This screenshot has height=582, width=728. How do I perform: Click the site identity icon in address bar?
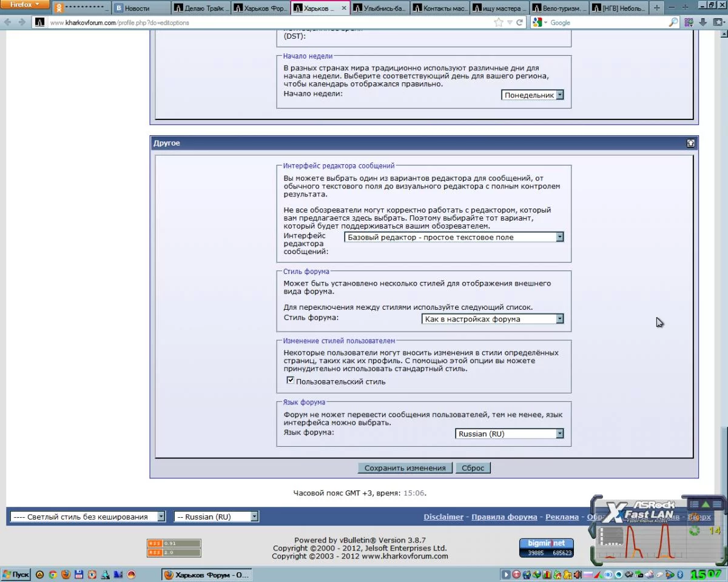[x=39, y=22]
